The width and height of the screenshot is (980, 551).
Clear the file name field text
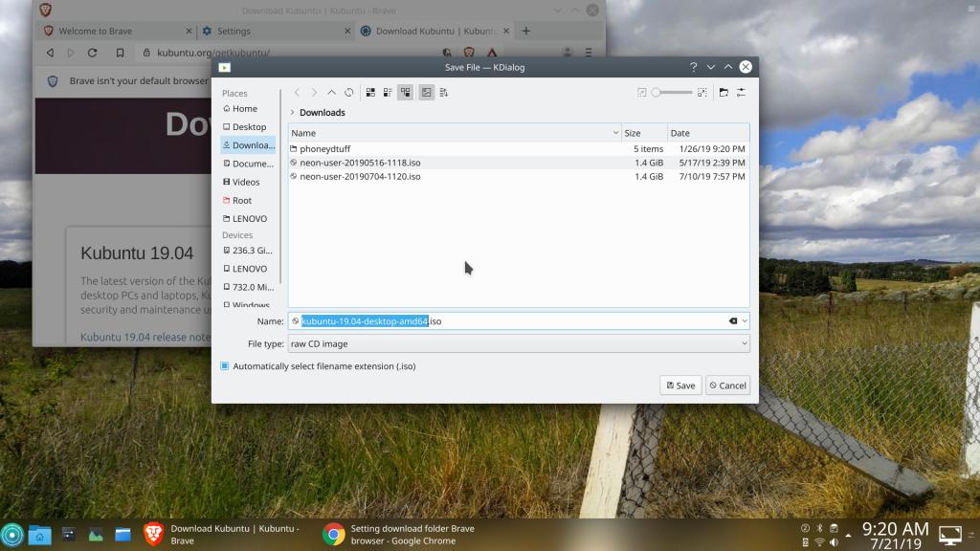click(x=732, y=321)
